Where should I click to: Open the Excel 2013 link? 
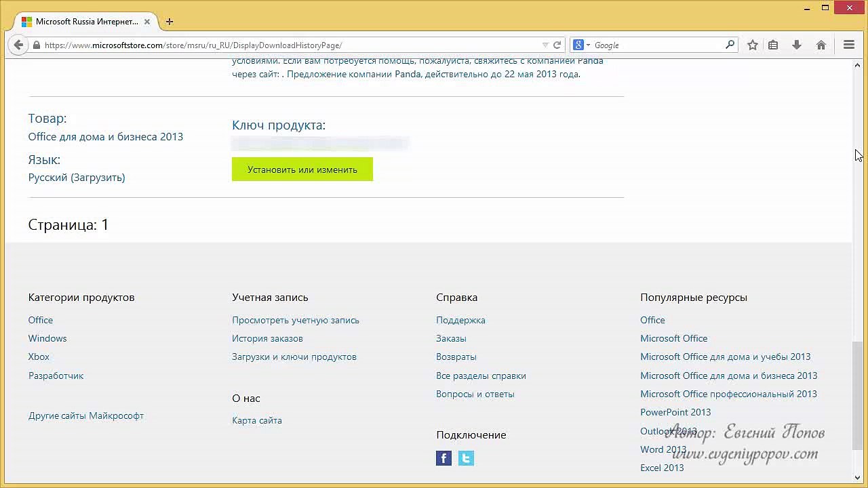point(662,468)
